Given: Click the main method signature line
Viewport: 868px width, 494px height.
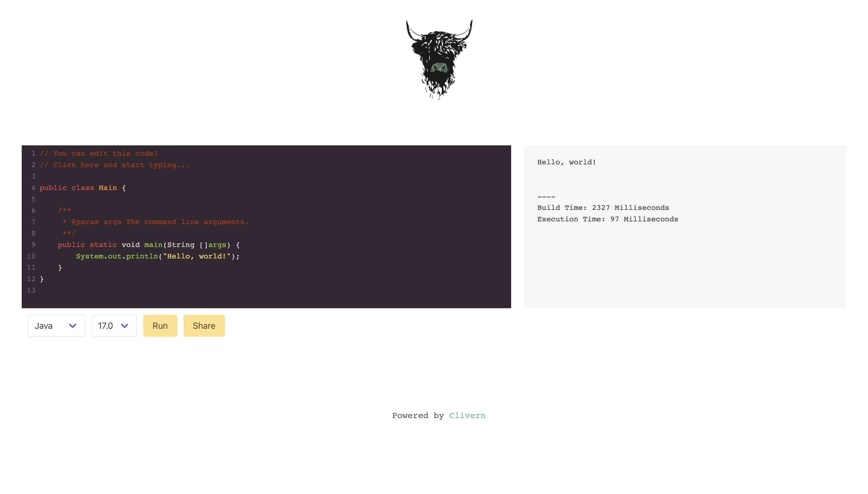Looking at the screenshot, I should 149,245.
